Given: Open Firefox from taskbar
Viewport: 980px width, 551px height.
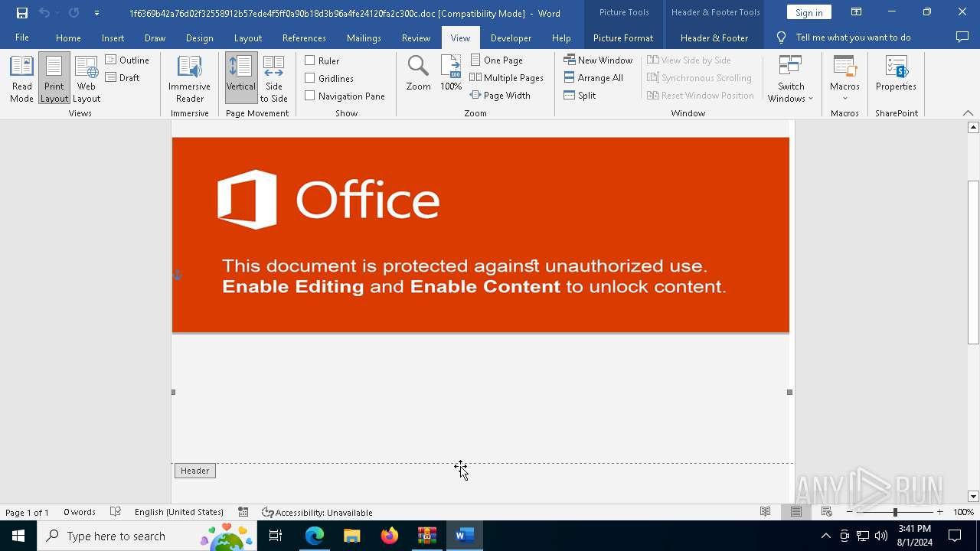Looking at the screenshot, I should (390, 536).
